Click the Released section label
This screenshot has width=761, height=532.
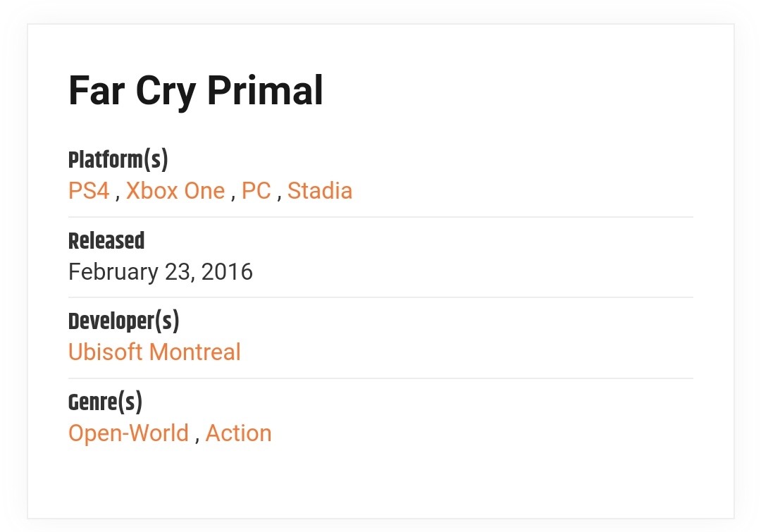point(106,241)
